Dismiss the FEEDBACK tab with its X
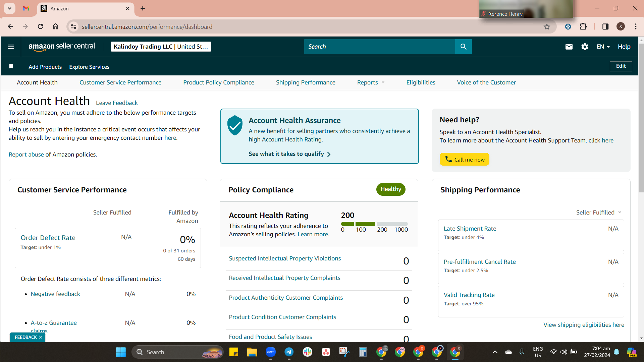The image size is (644, 362). tap(41, 337)
